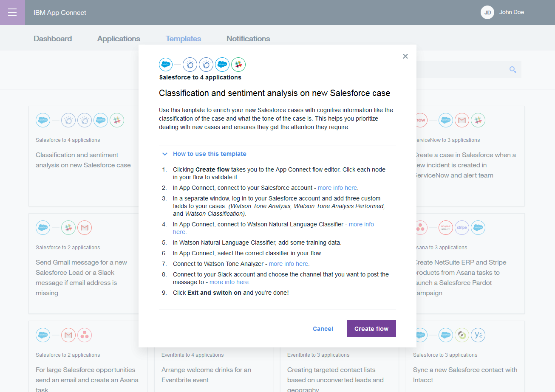Open the hamburger navigation menu

click(12, 12)
